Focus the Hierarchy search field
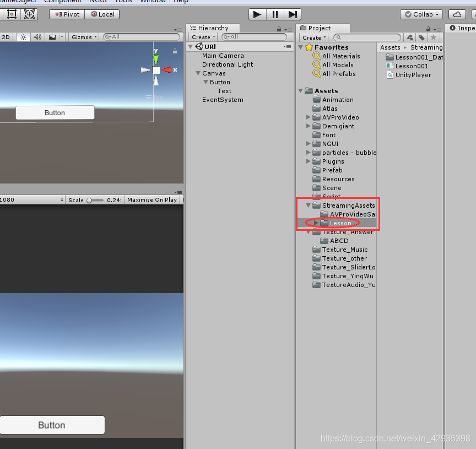 (x=254, y=37)
